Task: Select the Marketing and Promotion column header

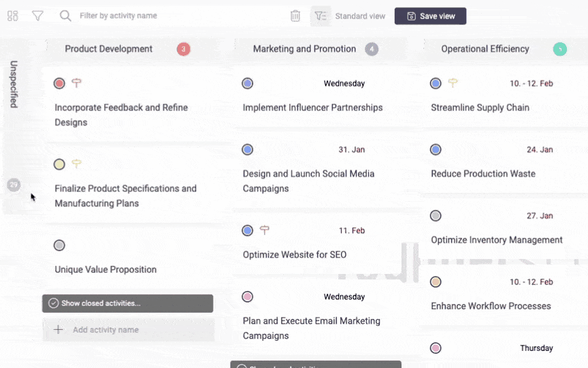Action: 304,49
